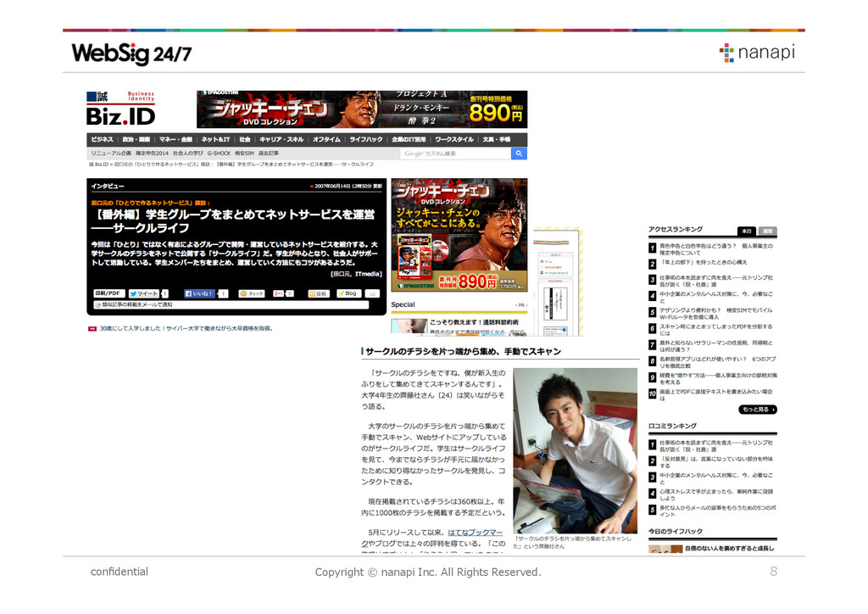Open the ネット&IT menu item
Viewport: 868px width, 614px height.
click(x=215, y=140)
